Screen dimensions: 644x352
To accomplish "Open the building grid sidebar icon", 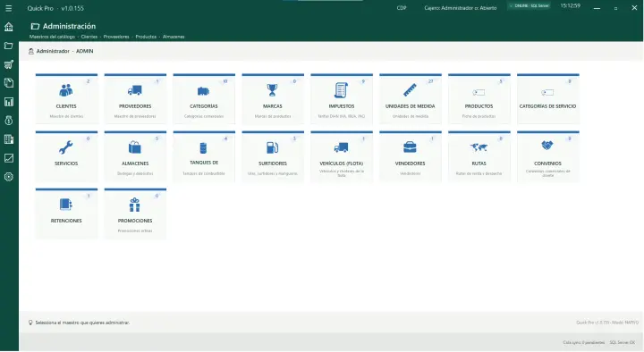I will coord(9,139).
